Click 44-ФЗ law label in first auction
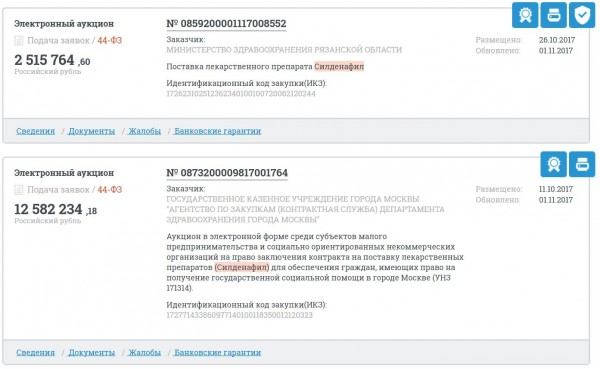 (110, 41)
